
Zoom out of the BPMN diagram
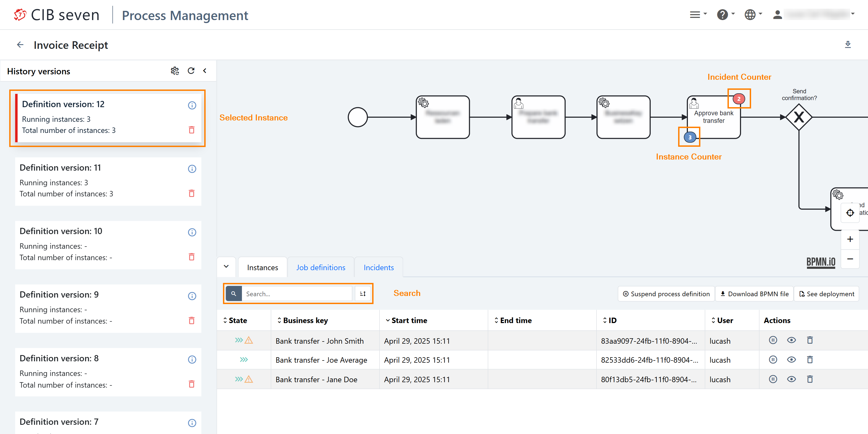(x=850, y=259)
